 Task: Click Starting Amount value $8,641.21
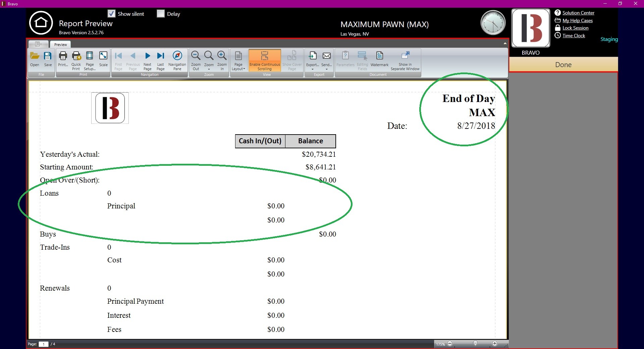pyautogui.click(x=321, y=167)
